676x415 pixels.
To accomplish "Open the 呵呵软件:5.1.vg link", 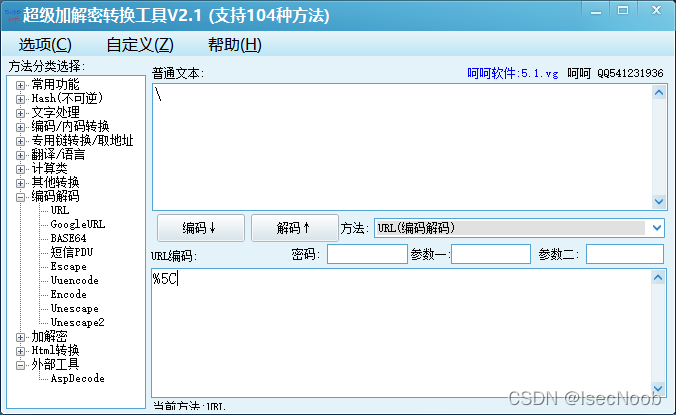I will 513,73.
